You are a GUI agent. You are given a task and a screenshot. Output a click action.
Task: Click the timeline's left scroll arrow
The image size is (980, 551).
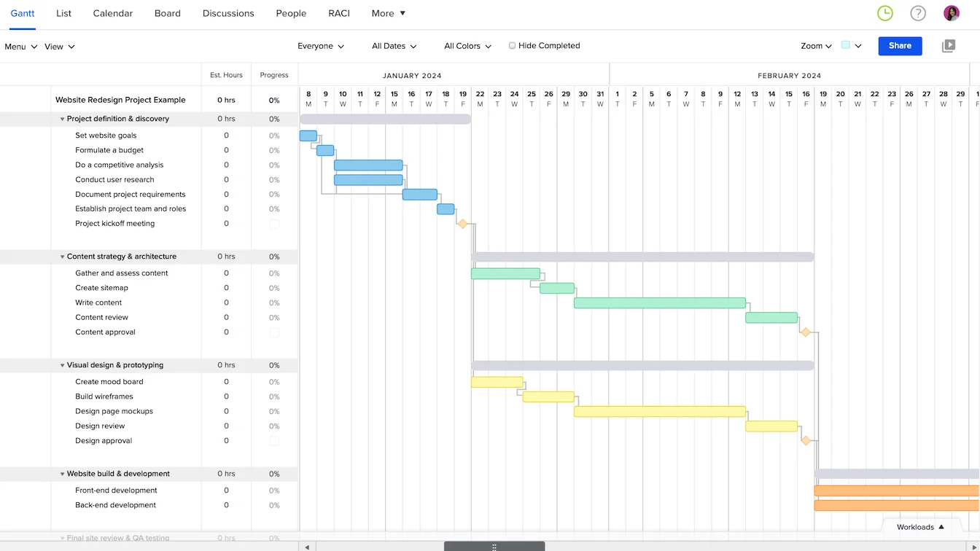pyautogui.click(x=306, y=546)
